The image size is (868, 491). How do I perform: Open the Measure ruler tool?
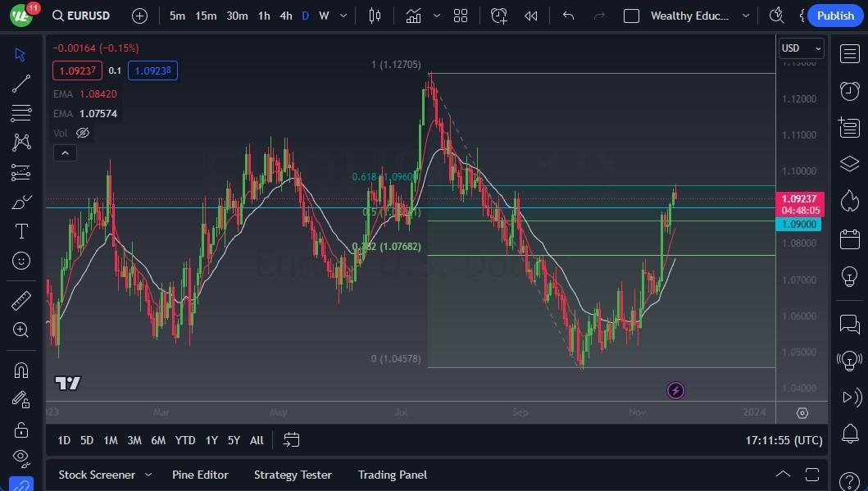click(x=20, y=301)
